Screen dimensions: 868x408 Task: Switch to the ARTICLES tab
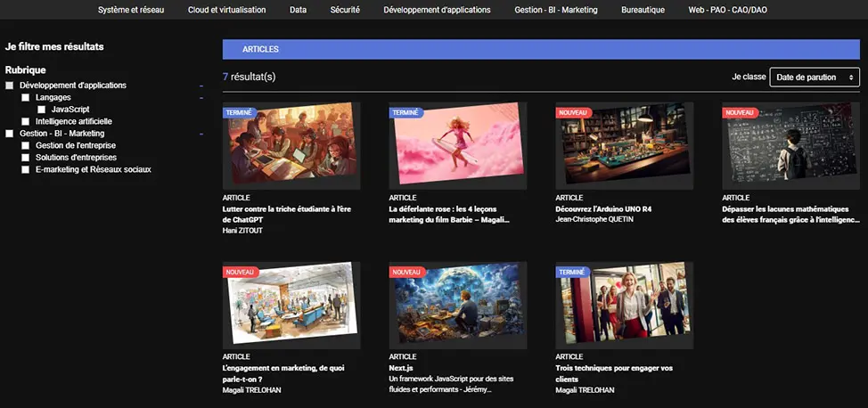coord(260,49)
